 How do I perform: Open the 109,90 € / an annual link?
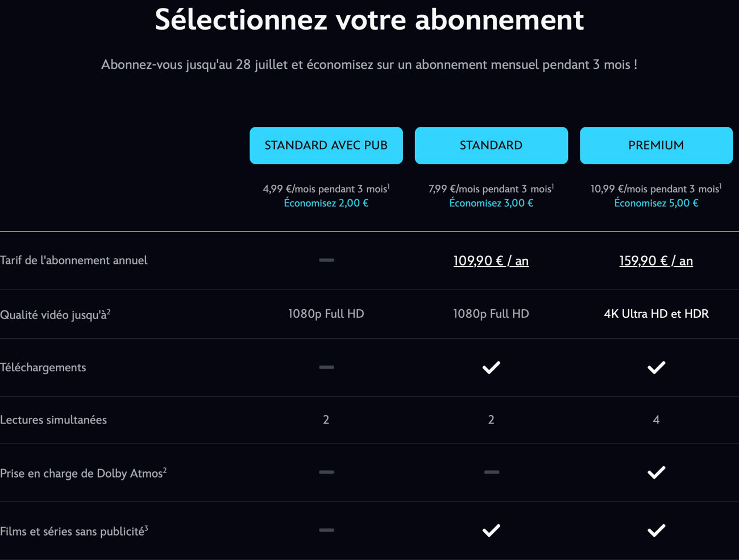click(491, 261)
